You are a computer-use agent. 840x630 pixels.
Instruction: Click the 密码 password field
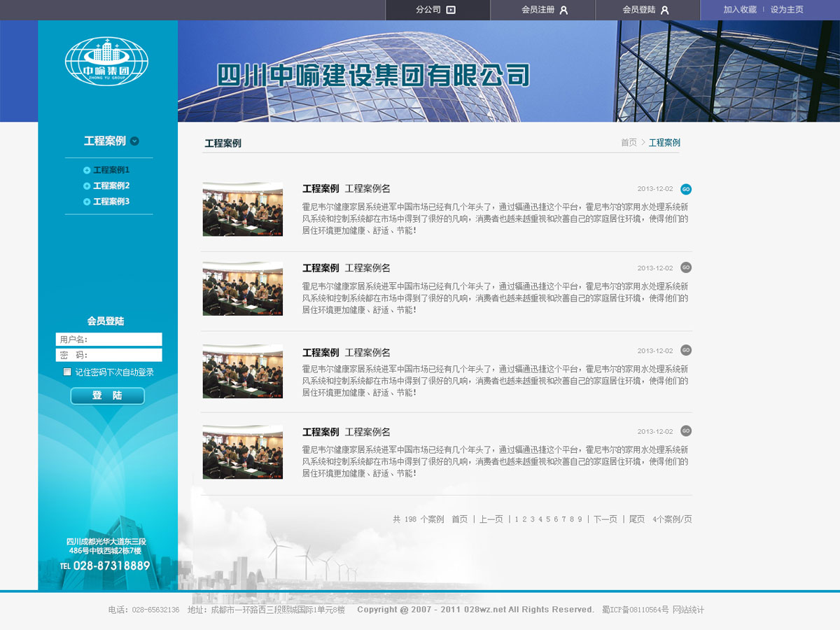coord(109,355)
